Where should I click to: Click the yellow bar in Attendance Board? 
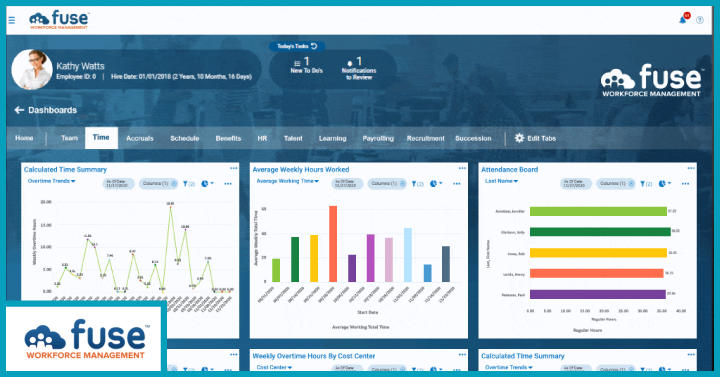(598, 253)
